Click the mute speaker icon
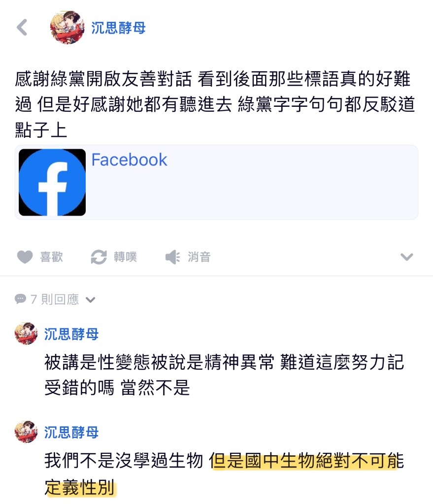The image size is (433, 504). (x=173, y=257)
